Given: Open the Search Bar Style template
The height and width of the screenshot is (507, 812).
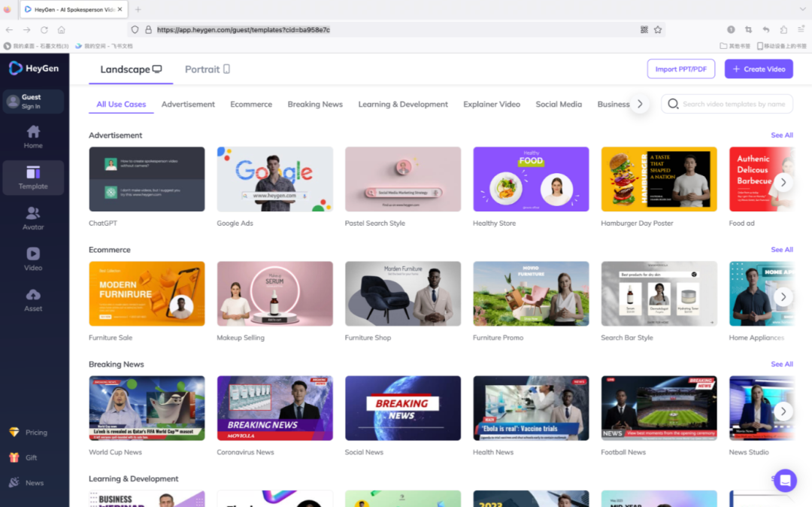Looking at the screenshot, I should point(659,293).
